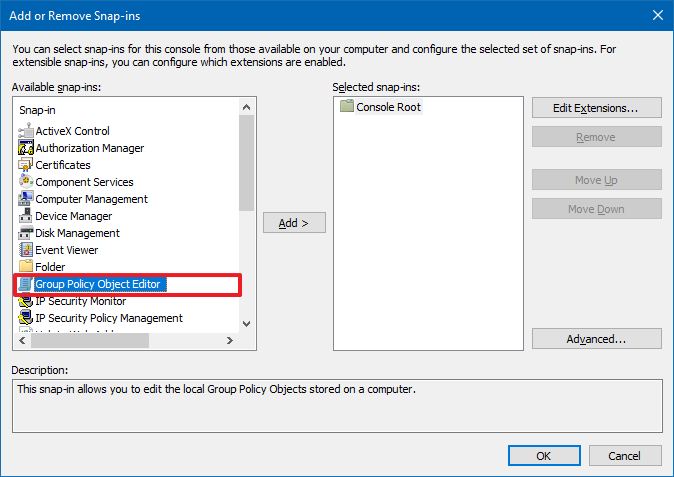Select ActiveX Control in available snap-ins

pyautogui.click(x=72, y=131)
